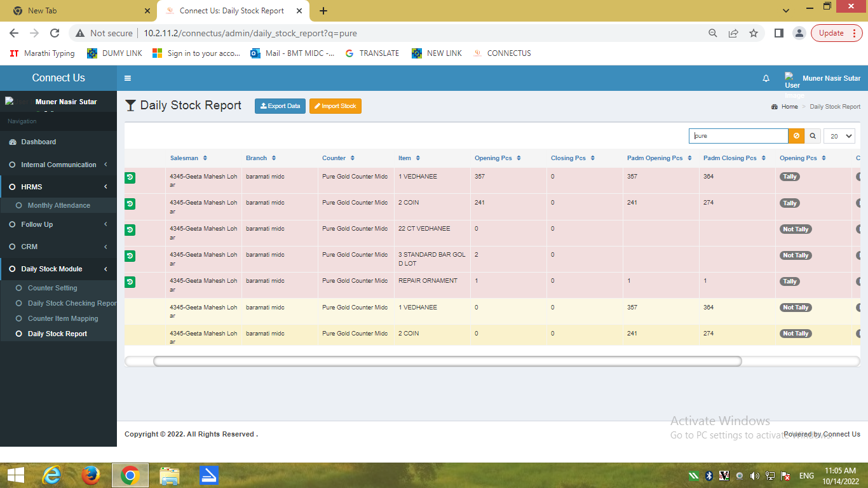This screenshot has width=868, height=488.
Task: Click the orange clear search button
Action: tap(796, 136)
